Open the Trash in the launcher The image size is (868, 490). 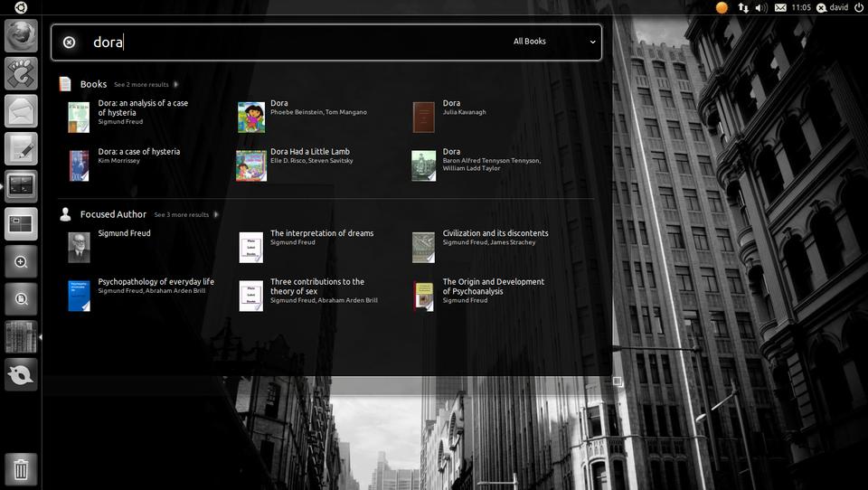[x=21, y=469]
